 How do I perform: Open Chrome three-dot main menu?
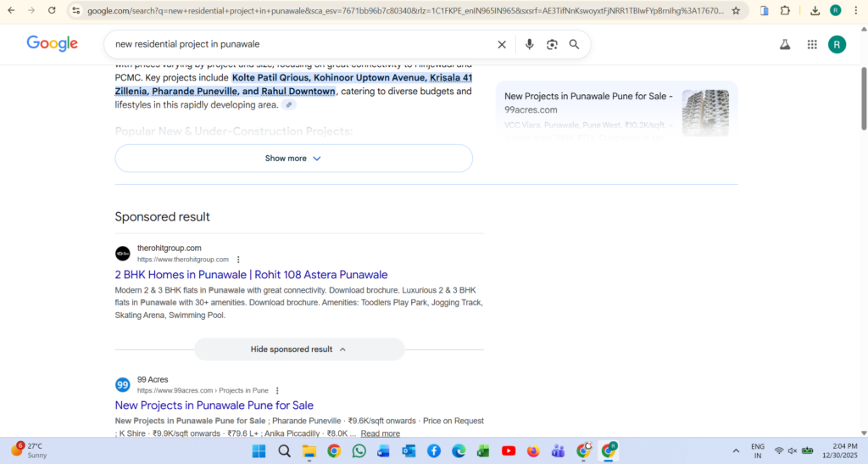coord(855,11)
